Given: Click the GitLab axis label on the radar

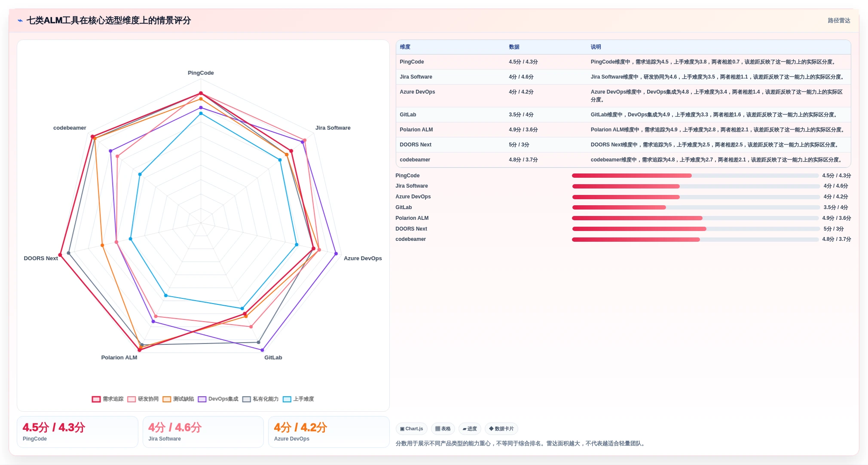Looking at the screenshot, I should (273, 358).
